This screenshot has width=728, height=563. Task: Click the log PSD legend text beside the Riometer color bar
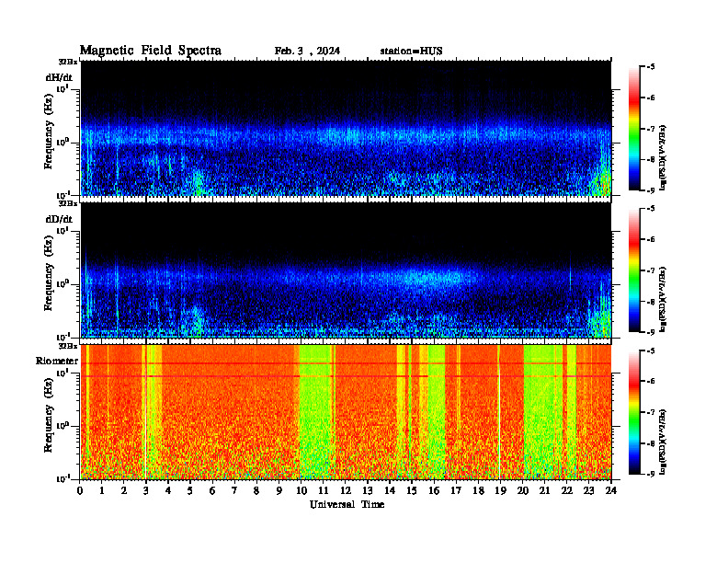[664, 442]
